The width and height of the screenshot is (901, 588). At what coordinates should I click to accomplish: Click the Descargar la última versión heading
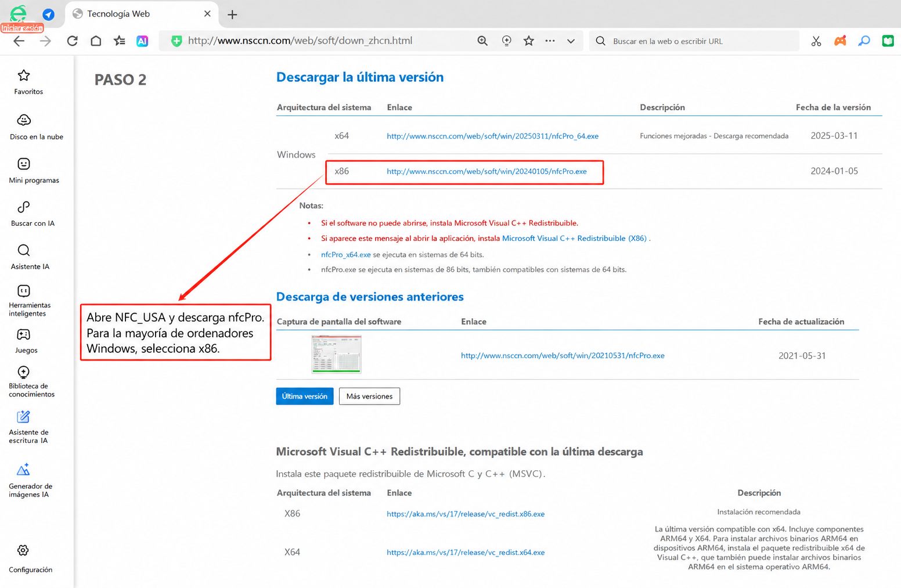[x=360, y=77]
